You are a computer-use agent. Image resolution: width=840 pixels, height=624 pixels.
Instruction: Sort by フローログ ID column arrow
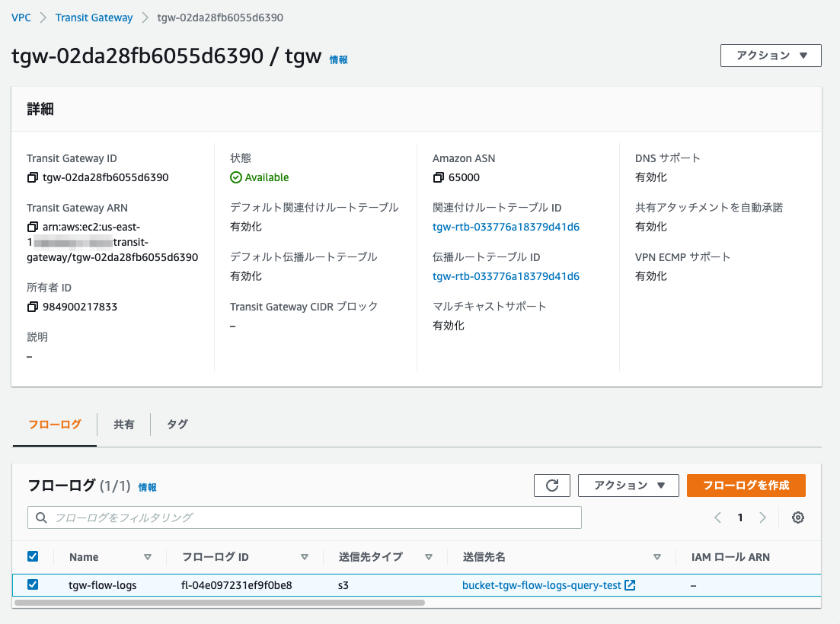coord(305,557)
